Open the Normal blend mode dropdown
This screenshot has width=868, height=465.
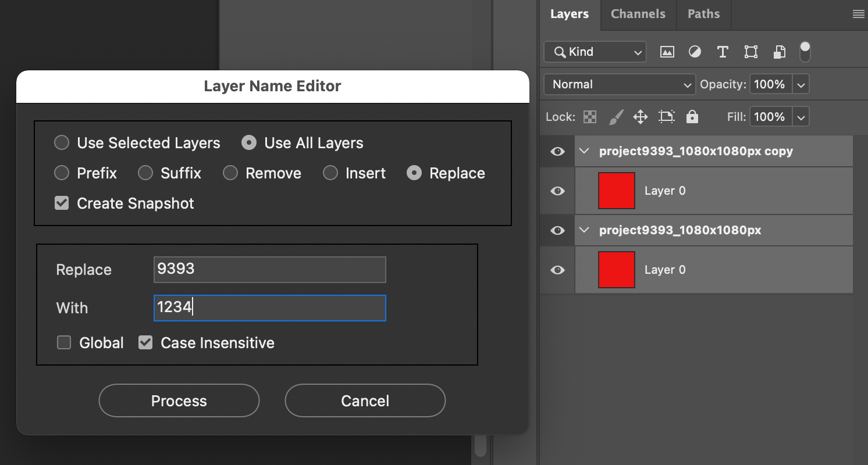coord(619,84)
